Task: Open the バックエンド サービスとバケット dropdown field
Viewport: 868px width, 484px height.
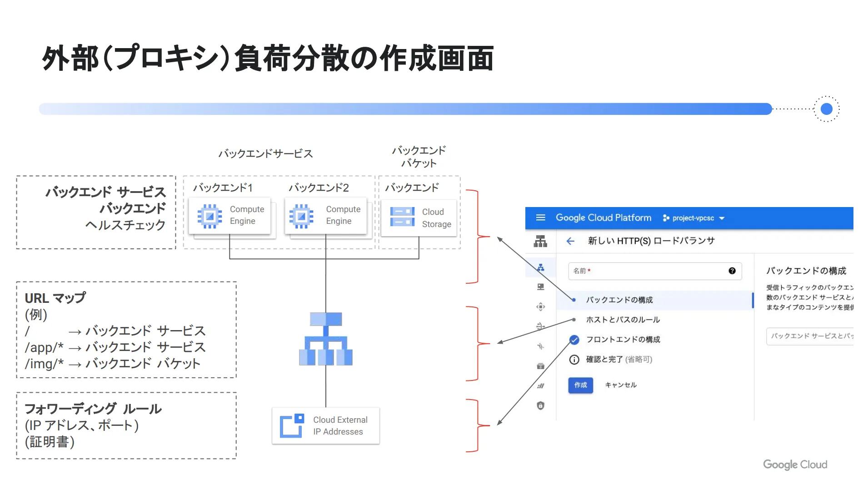Action: (x=810, y=336)
